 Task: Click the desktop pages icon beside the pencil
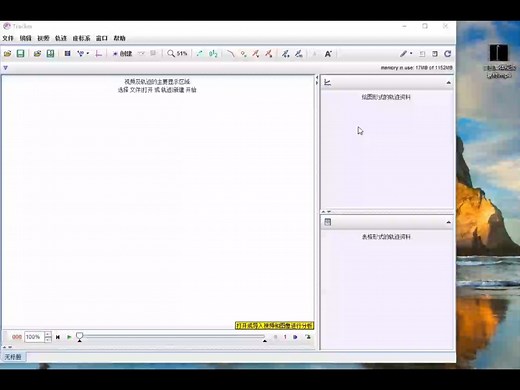(x=422, y=54)
